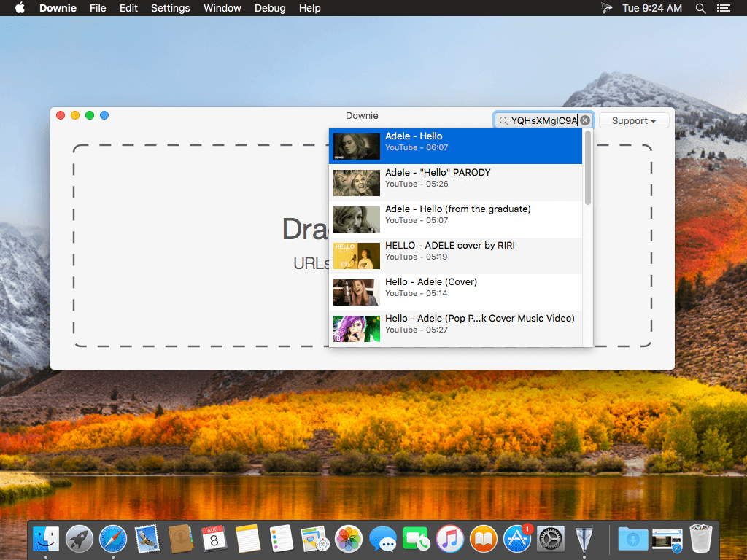
Task: Select HELLO - ADELE cover by RIRI
Action: [455, 256]
